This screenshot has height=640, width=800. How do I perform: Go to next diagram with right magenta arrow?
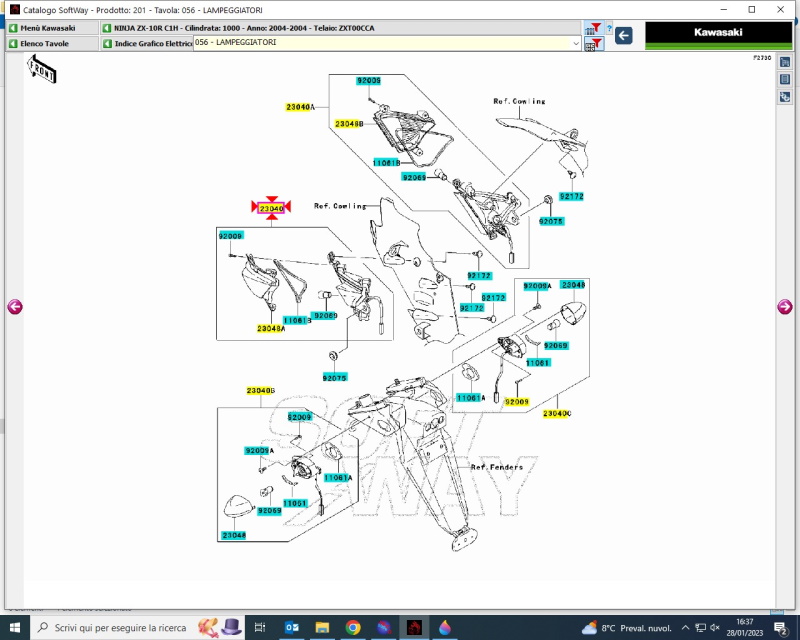(x=784, y=307)
